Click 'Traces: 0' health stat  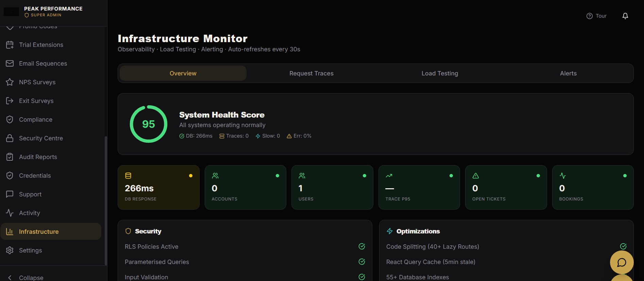[x=234, y=136]
